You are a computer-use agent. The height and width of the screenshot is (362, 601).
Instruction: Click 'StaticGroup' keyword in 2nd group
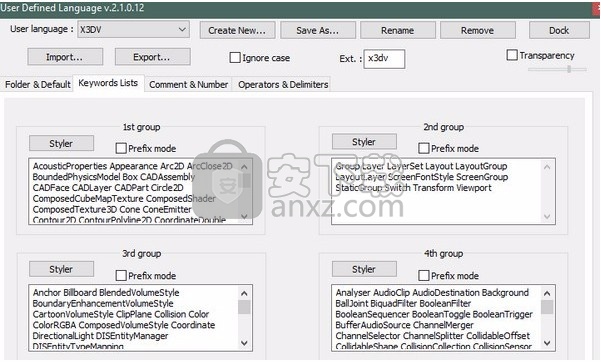point(359,188)
